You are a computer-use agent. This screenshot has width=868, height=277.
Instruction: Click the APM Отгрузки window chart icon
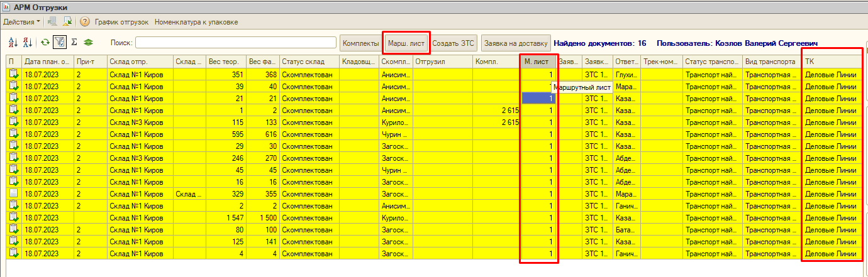point(7,7)
